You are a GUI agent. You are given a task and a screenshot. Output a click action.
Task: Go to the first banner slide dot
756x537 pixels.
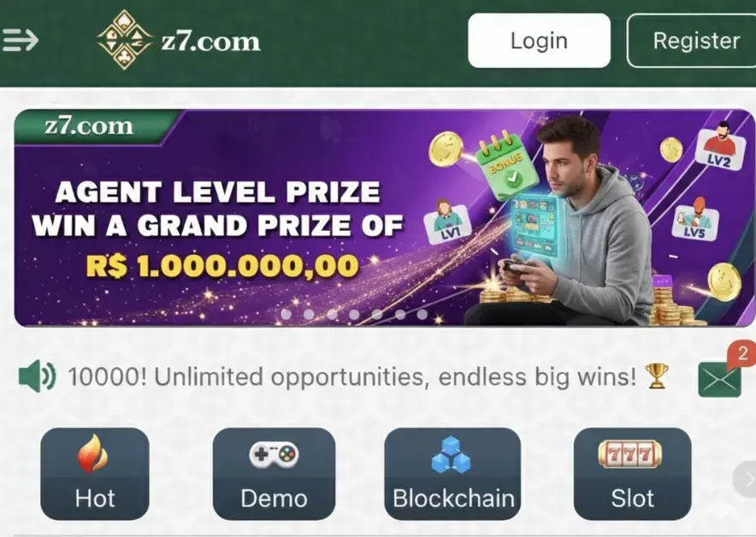pos(286,315)
